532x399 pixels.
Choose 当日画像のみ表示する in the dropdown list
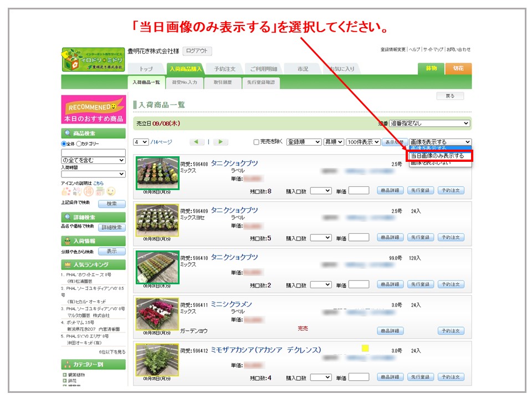(440, 156)
